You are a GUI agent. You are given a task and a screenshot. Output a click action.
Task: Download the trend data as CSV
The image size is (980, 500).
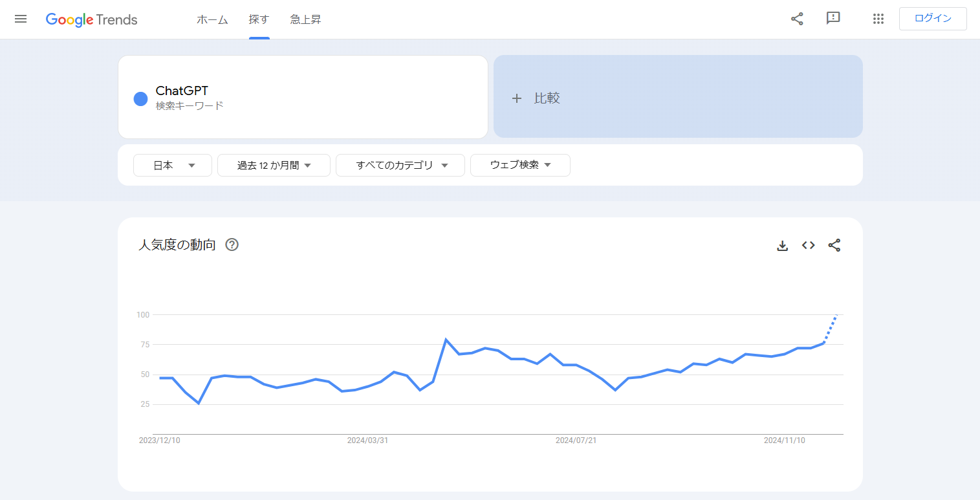pyautogui.click(x=782, y=245)
